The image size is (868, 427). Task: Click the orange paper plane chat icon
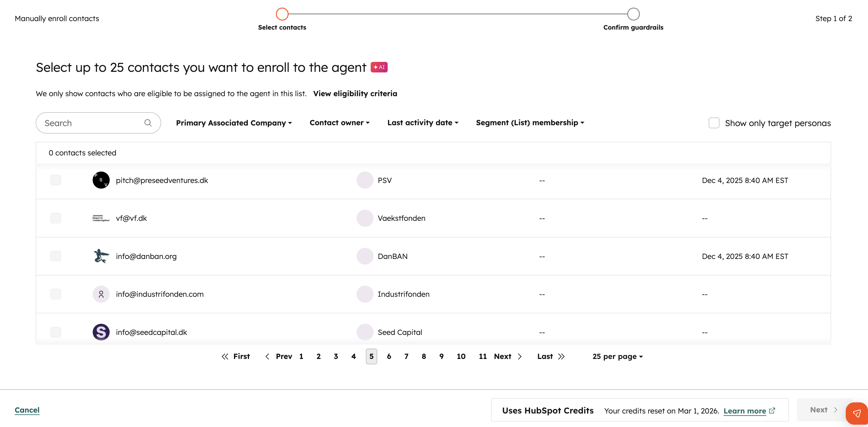click(x=857, y=413)
